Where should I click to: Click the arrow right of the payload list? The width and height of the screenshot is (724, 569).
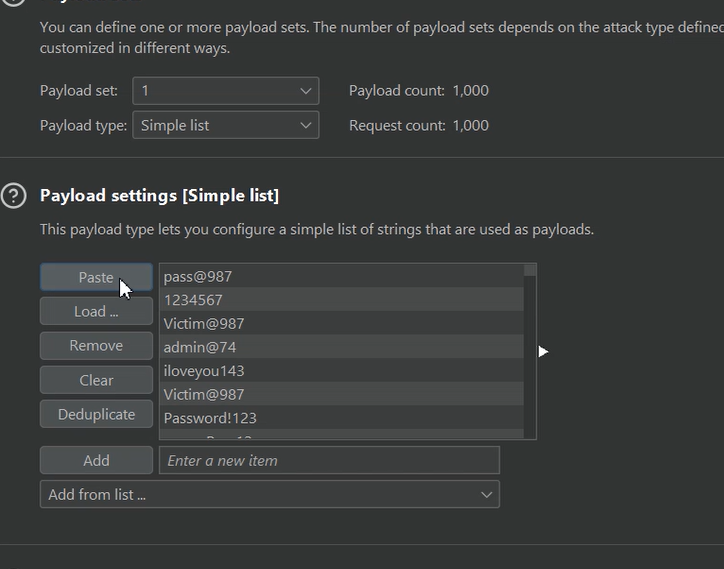[x=543, y=351]
